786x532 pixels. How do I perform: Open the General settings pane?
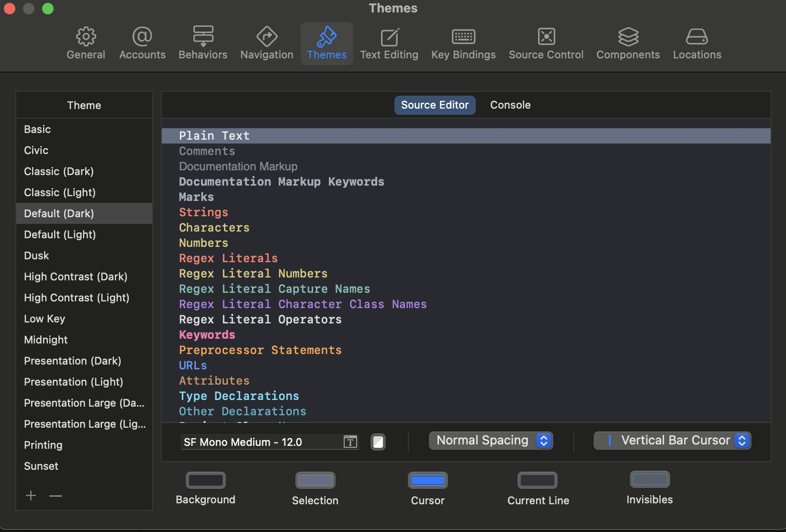(86, 44)
